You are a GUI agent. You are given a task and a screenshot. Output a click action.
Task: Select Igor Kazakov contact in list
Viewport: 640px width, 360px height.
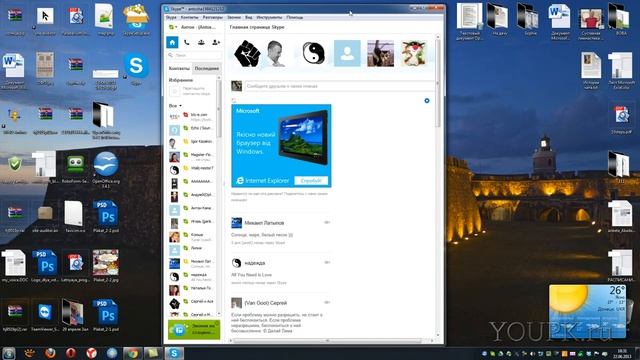(192, 143)
